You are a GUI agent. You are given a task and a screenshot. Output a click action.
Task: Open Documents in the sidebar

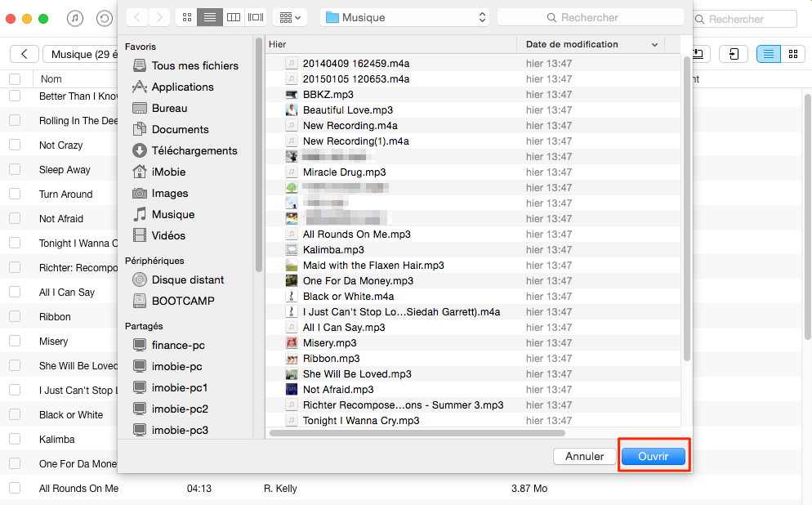[171, 129]
